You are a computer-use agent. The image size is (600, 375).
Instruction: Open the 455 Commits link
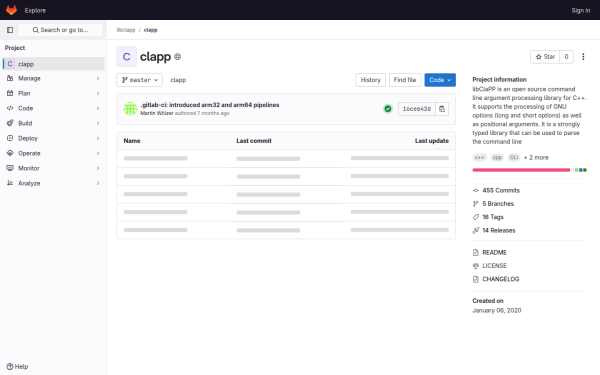point(501,190)
